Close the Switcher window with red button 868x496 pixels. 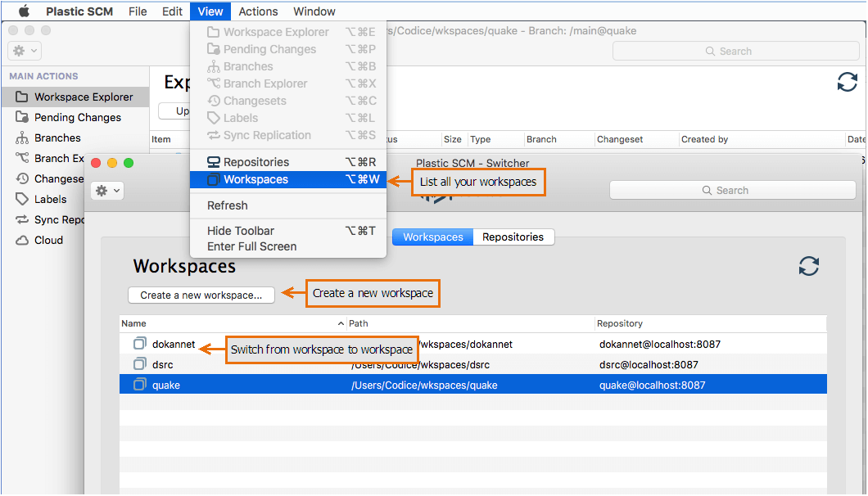click(96, 163)
